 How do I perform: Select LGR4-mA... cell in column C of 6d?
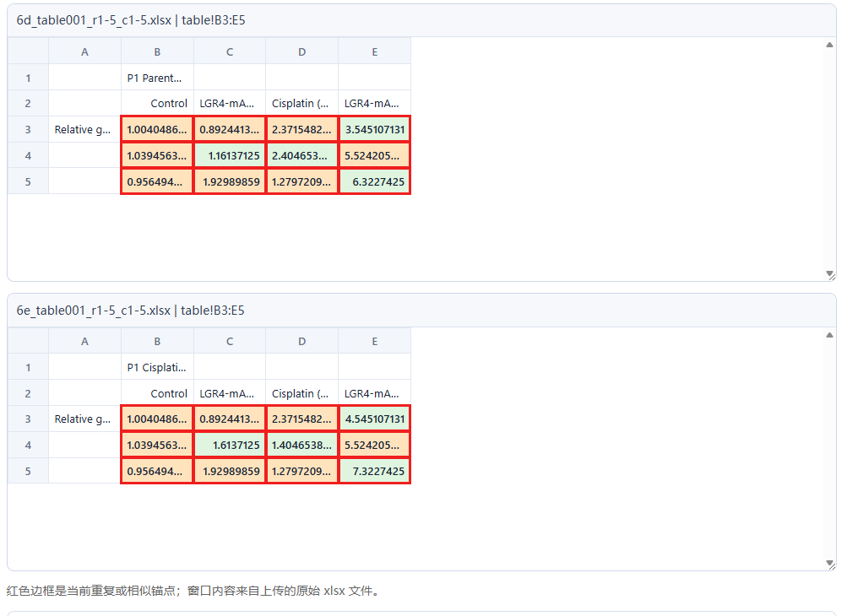pos(230,103)
